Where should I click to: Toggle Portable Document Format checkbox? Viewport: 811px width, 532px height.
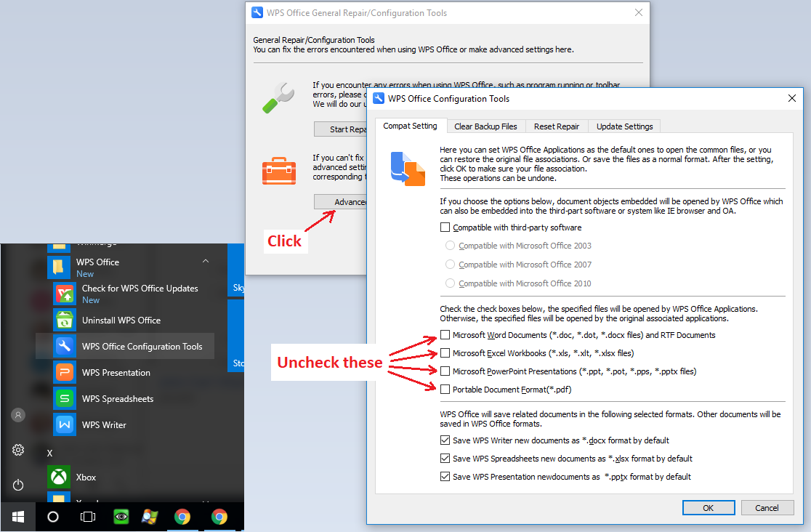(445, 389)
